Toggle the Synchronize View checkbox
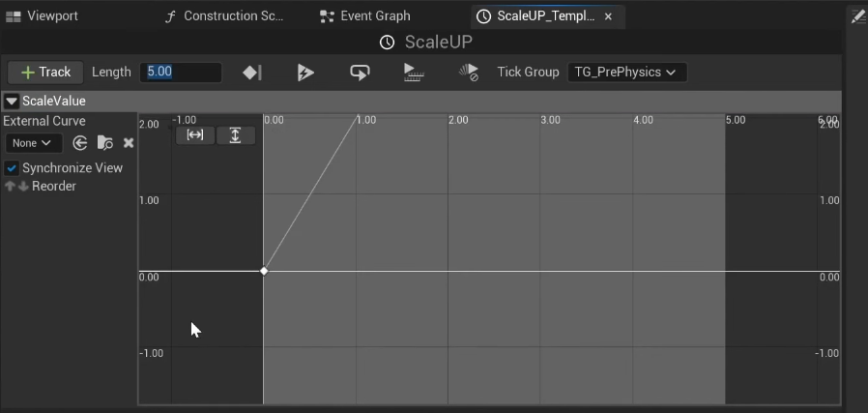 tap(12, 168)
